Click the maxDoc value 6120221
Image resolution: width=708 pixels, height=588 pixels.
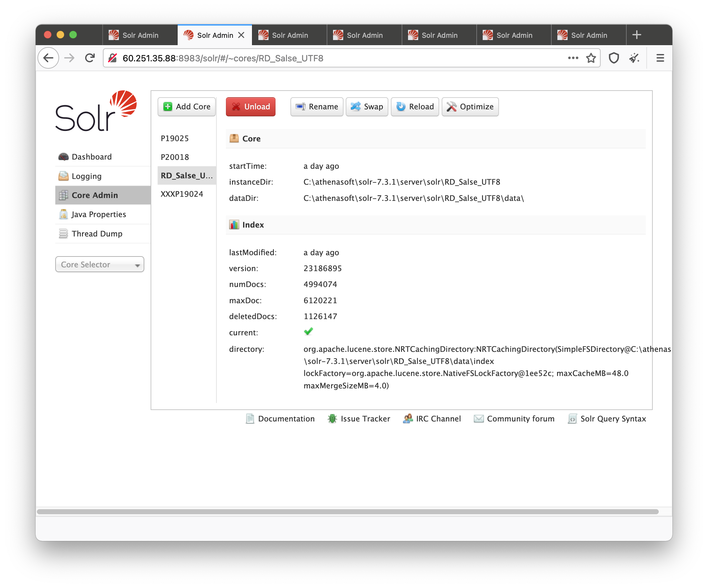pyautogui.click(x=320, y=300)
